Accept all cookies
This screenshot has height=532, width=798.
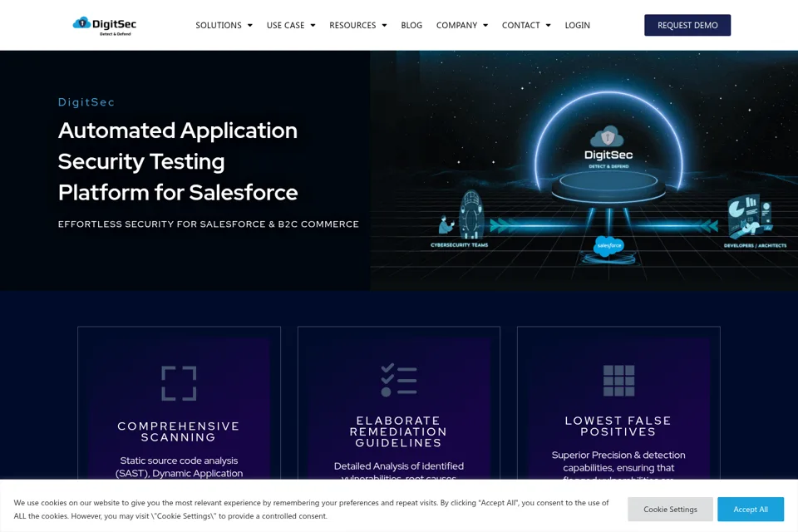pyautogui.click(x=750, y=509)
